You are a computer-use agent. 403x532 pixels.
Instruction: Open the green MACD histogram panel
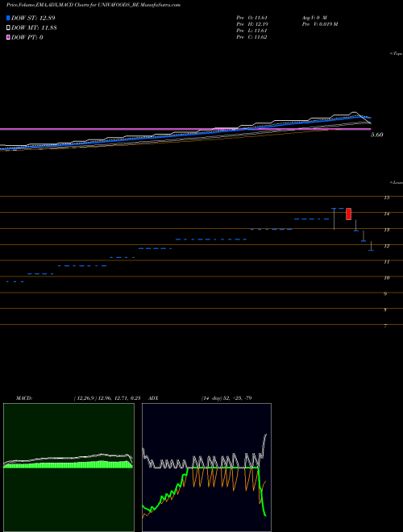69,468
